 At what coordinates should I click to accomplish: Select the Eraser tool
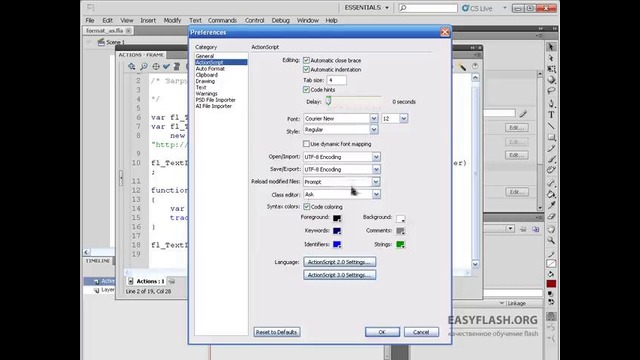[x=551, y=216]
